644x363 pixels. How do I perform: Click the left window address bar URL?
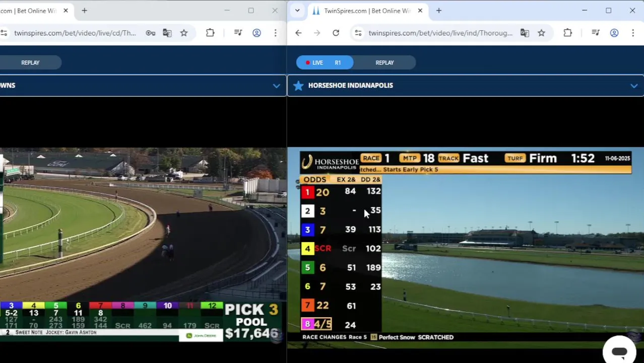click(x=75, y=33)
